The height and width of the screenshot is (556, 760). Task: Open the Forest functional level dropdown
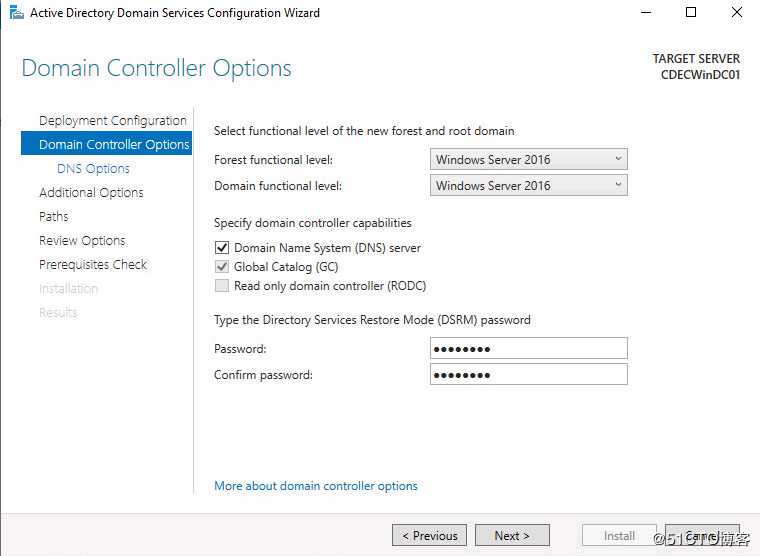click(528, 159)
